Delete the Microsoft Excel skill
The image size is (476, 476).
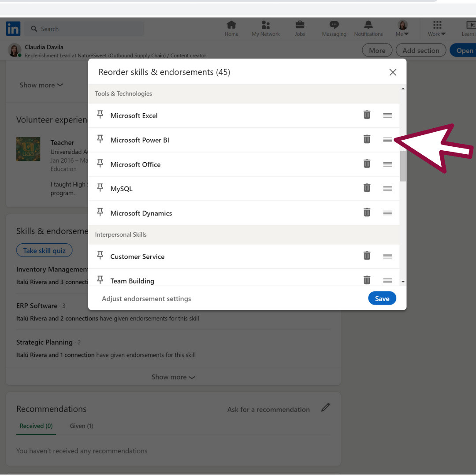tap(367, 115)
